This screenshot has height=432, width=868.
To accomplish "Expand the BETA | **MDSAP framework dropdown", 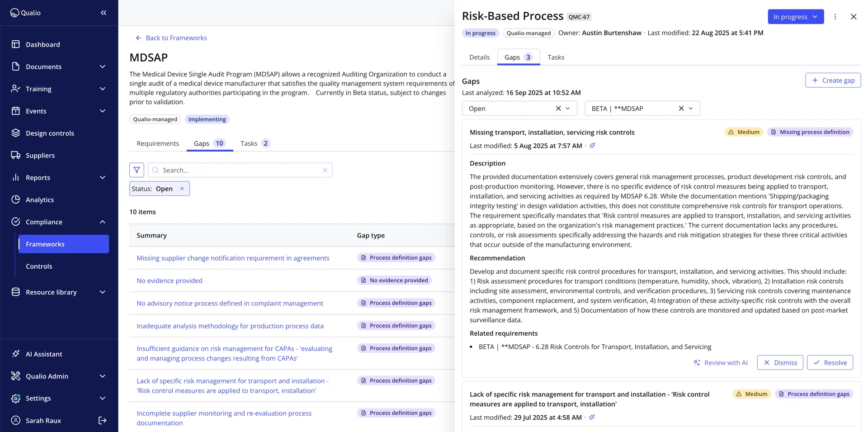I will [x=691, y=109].
